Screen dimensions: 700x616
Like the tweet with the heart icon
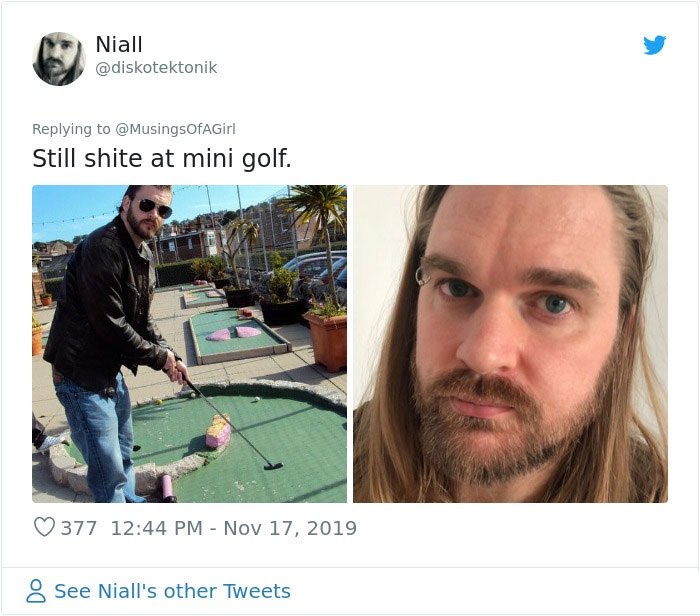tap(44, 527)
